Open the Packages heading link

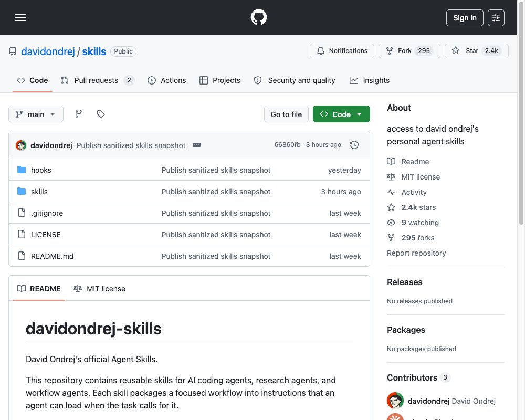(x=406, y=330)
